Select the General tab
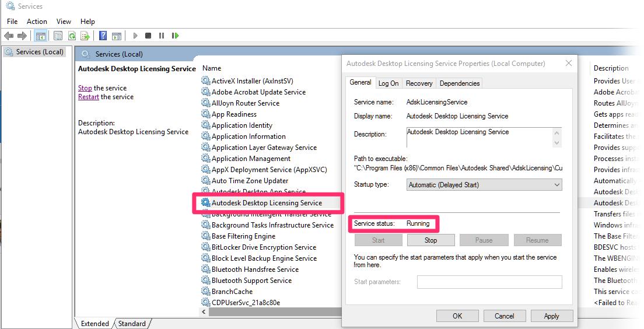644x329 pixels. (360, 83)
